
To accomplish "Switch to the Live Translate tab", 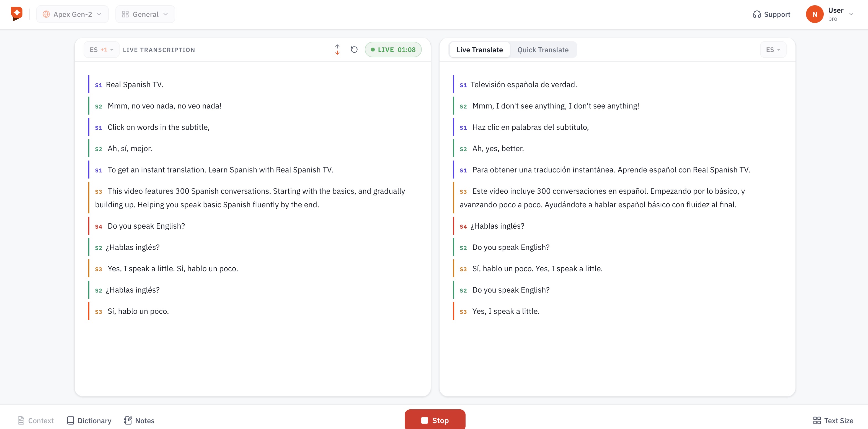I will point(479,50).
